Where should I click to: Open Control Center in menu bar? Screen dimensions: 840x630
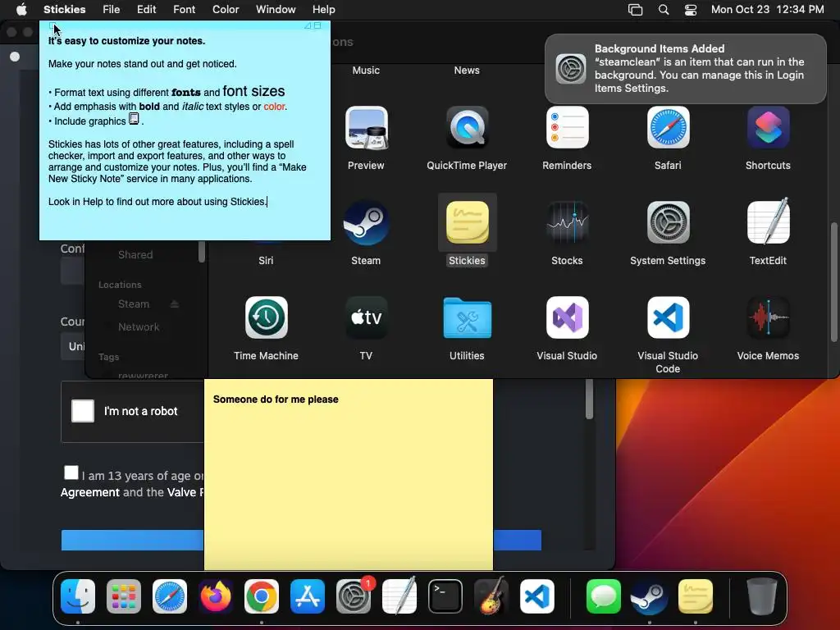click(x=691, y=10)
